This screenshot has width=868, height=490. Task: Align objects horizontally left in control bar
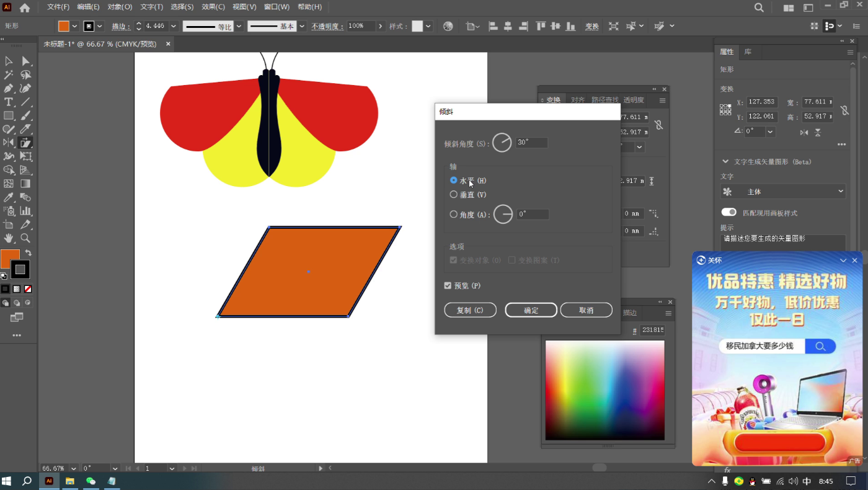(494, 26)
